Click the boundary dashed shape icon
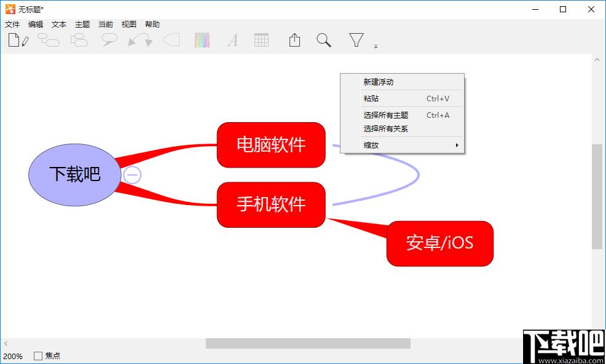The height and width of the screenshot is (364, 606). click(x=171, y=40)
